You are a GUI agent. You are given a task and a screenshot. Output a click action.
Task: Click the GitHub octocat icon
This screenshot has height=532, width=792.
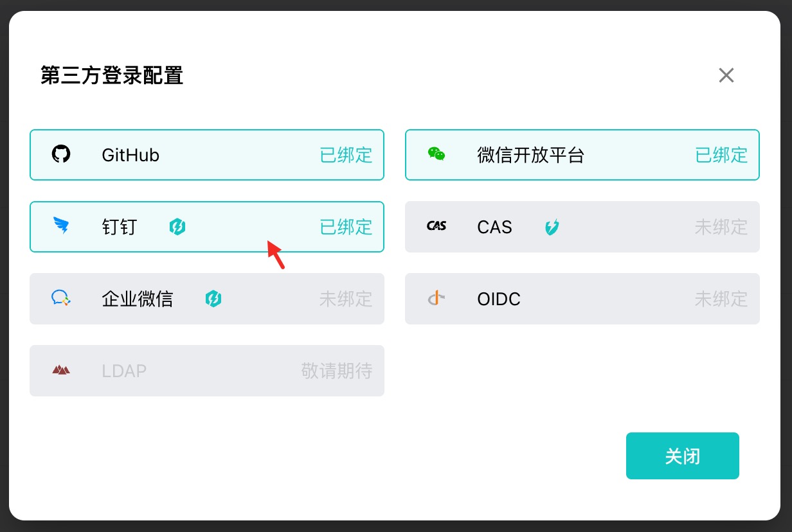[61, 154]
